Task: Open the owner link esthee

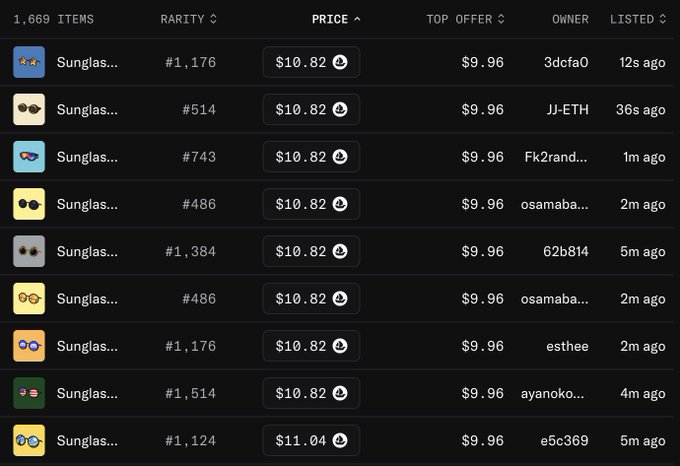Action: click(x=567, y=347)
